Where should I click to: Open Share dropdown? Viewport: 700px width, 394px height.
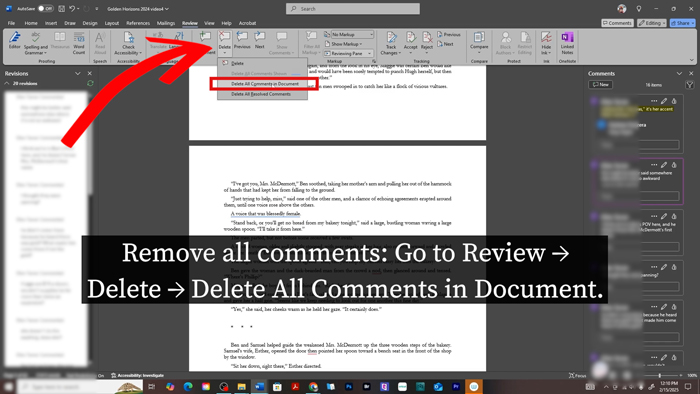click(683, 23)
